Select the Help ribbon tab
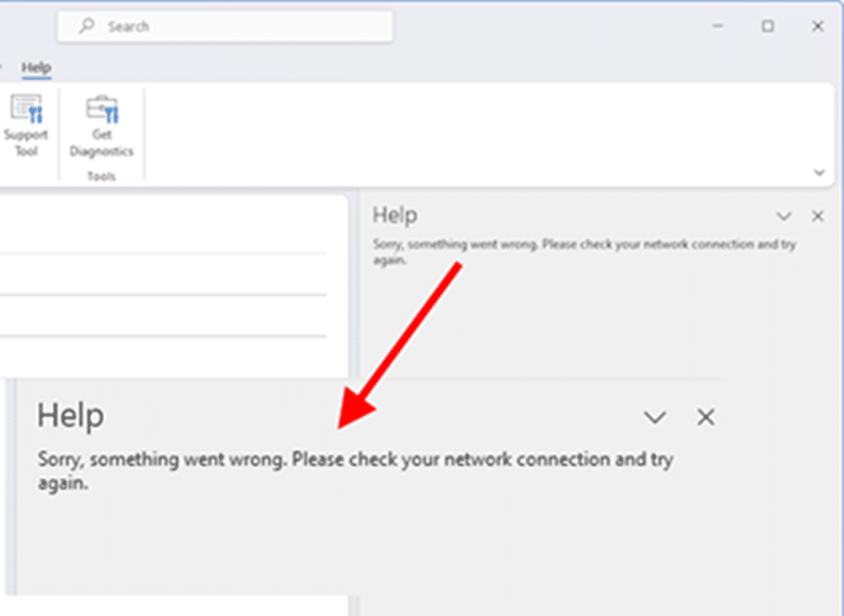Screen dimensions: 844x616 [x=36, y=67]
